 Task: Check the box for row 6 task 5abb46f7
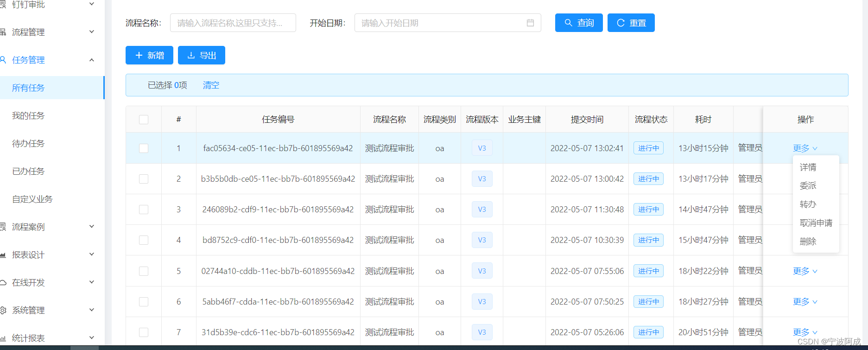[x=144, y=302]
